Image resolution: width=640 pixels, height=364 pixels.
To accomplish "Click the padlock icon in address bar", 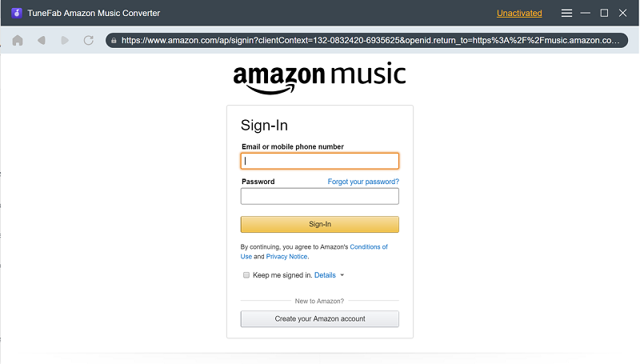I will tap(114, 40).
